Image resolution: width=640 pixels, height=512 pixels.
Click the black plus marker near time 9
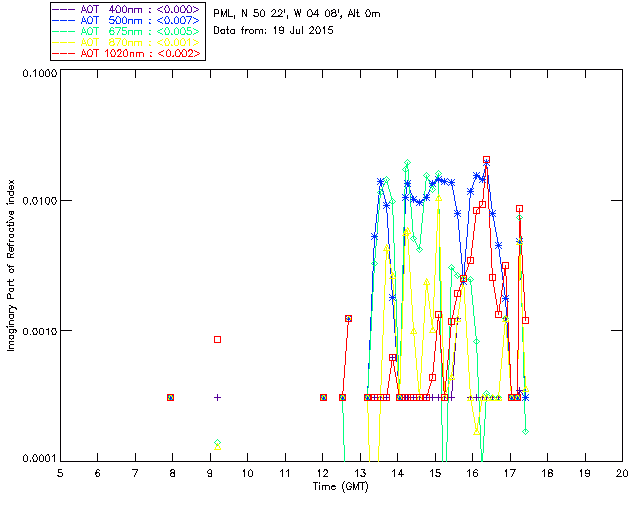[x=217, y=397]
